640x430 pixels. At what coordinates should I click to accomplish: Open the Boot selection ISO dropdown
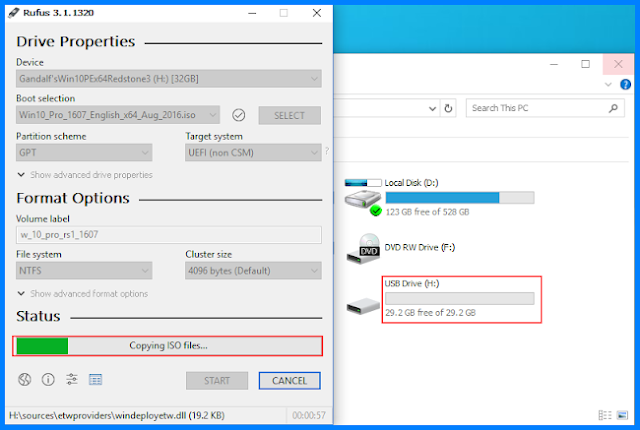coord(118,115)
